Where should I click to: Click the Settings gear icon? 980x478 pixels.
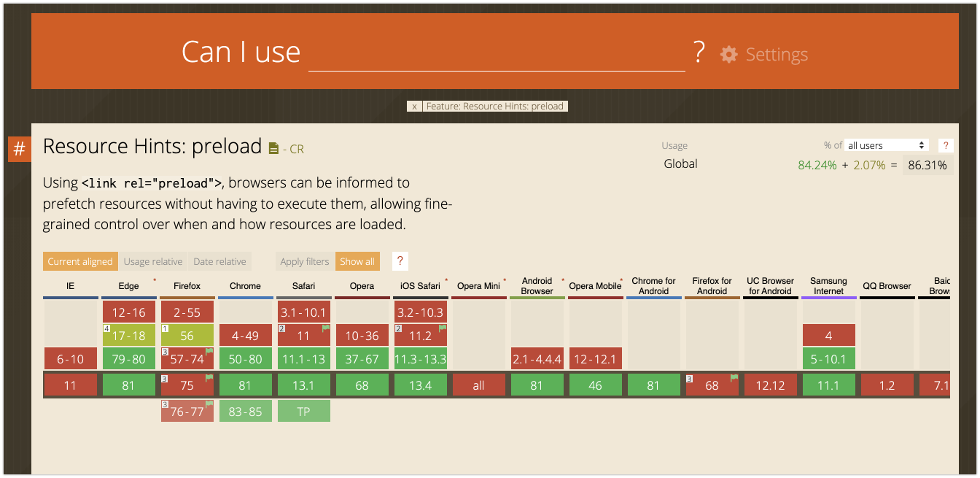click(728, 55)
